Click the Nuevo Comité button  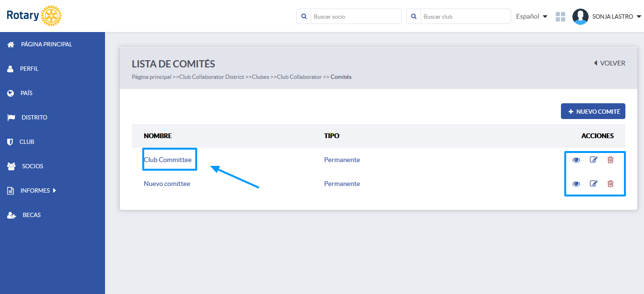[593, 111]
